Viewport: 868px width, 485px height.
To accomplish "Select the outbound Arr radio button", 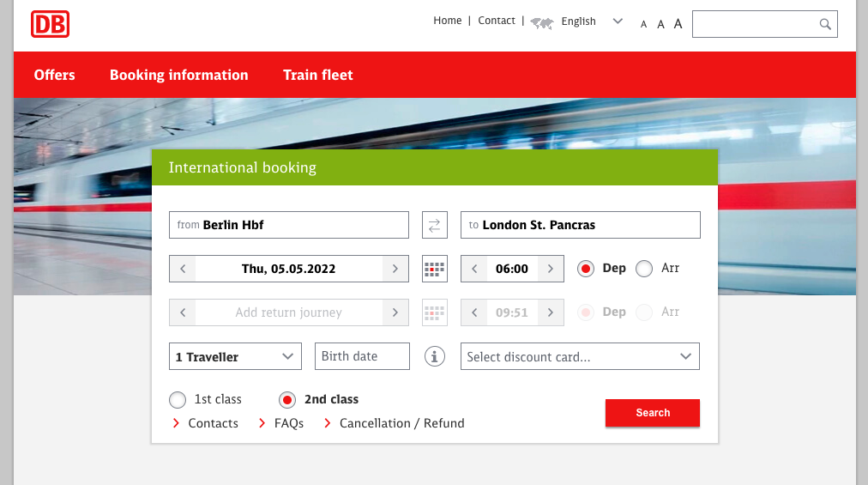I will coord(644,269).
